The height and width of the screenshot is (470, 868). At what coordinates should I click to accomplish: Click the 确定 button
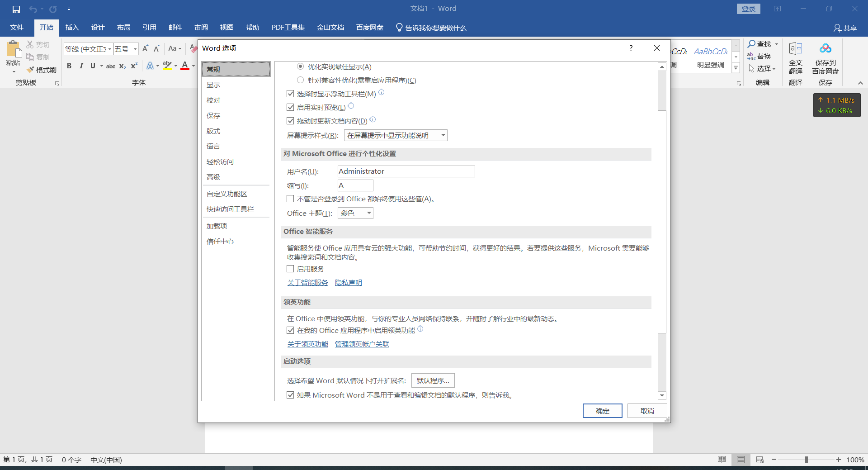602,411
